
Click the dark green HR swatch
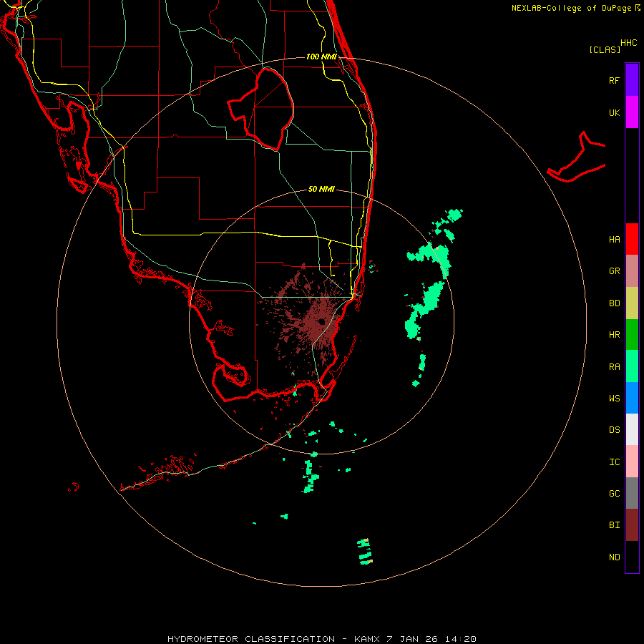632,334
